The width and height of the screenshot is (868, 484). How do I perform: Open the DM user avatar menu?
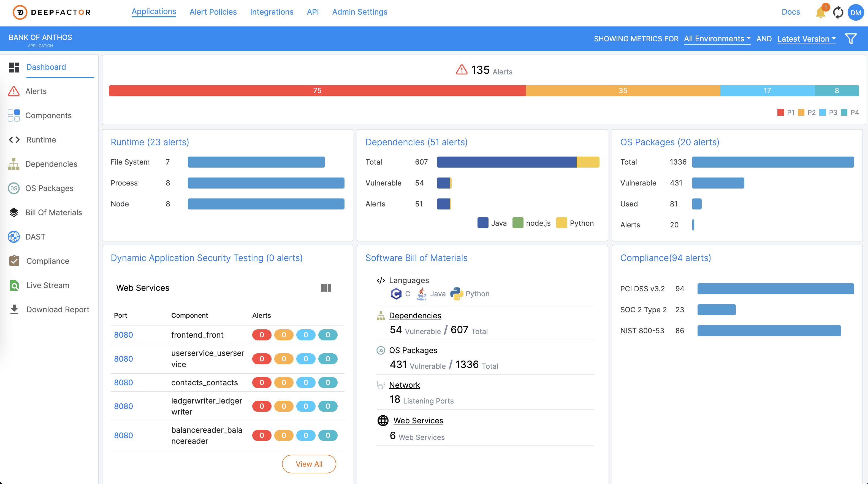click(856, 12)
